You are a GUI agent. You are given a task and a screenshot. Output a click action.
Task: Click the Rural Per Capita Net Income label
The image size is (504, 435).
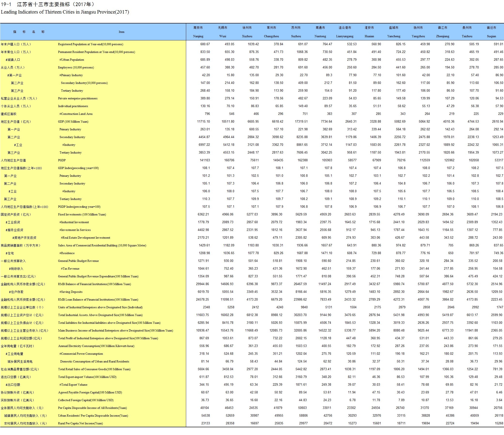click(x=80, y=424)
